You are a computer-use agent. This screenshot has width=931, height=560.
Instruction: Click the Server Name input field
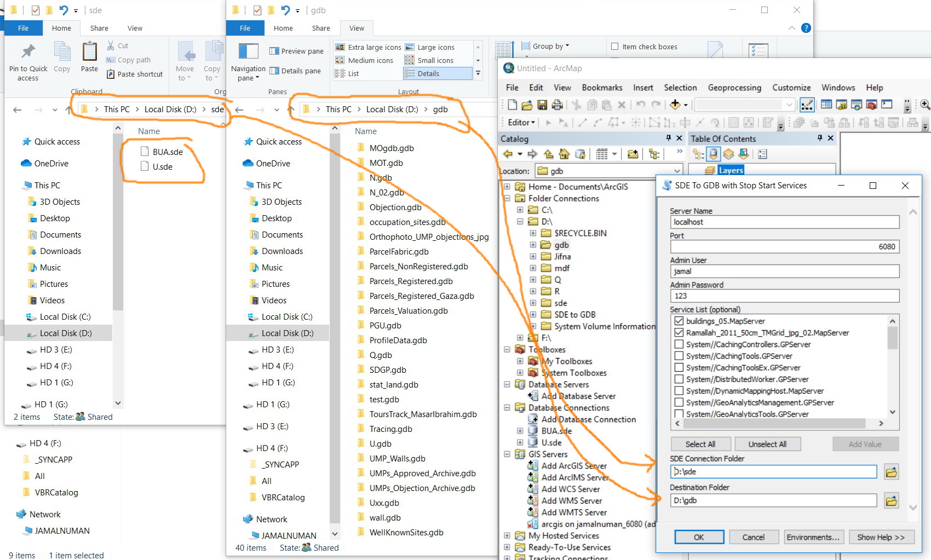point(784,222)
